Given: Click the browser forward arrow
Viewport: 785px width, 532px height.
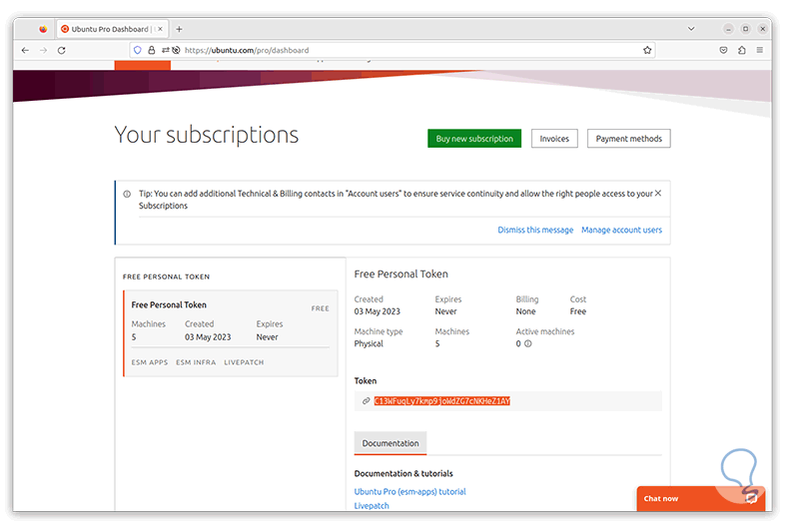Looking at the screenshot, I should (x=44, y=50).
